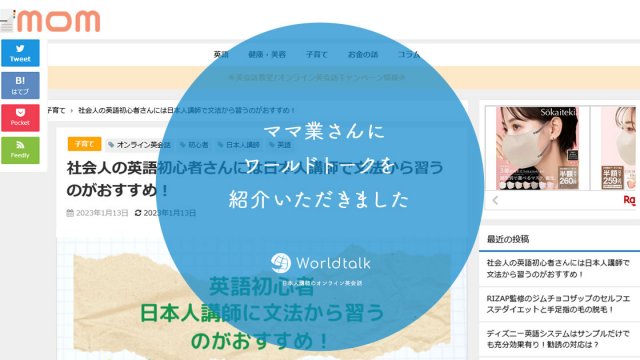Click the refresh icon by updated date
640x360 pixels.
138,213
